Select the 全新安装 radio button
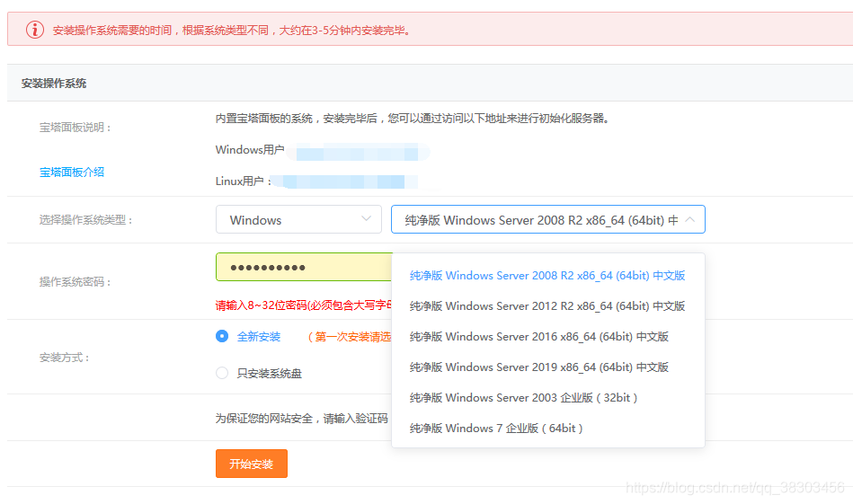Viewport: 853px width, 504px height. coord(222,336)
